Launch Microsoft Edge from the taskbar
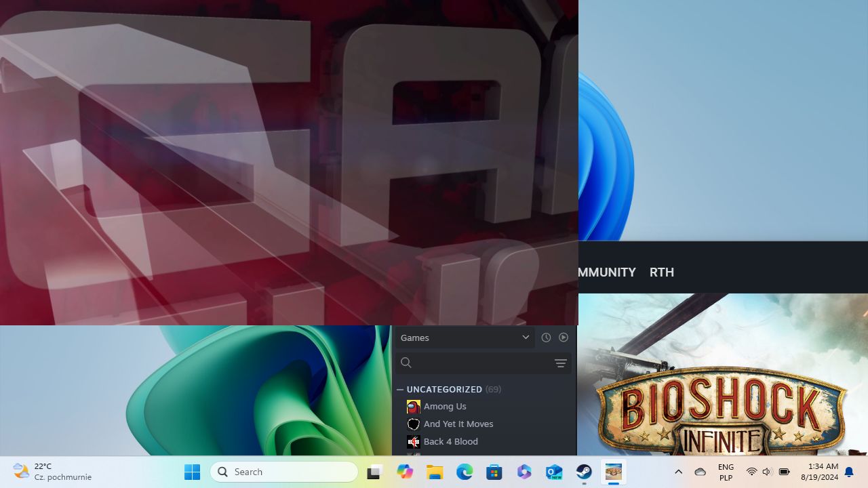 [x=465, y=472]
